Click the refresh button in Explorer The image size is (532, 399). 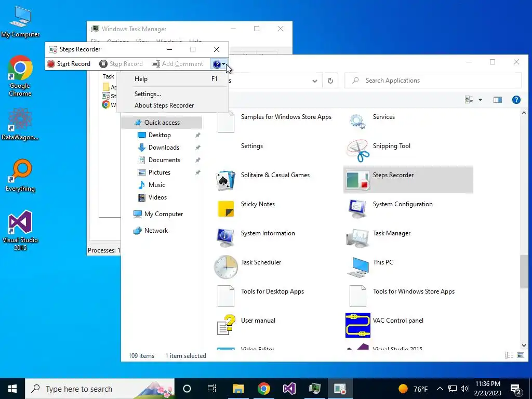click(330, 81)
